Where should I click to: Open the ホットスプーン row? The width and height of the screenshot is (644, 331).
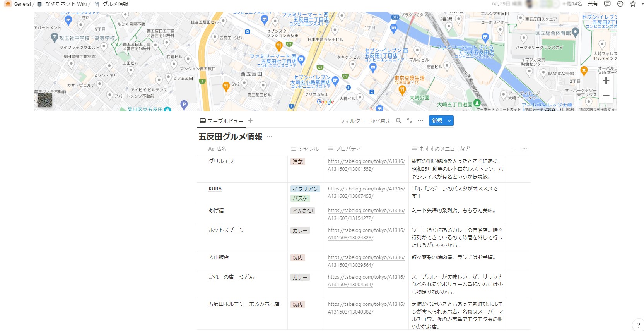click(226, 230)
